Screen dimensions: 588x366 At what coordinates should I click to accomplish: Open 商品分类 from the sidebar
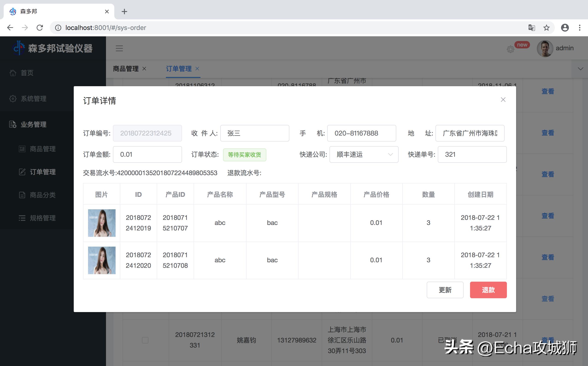coord(43,195)
